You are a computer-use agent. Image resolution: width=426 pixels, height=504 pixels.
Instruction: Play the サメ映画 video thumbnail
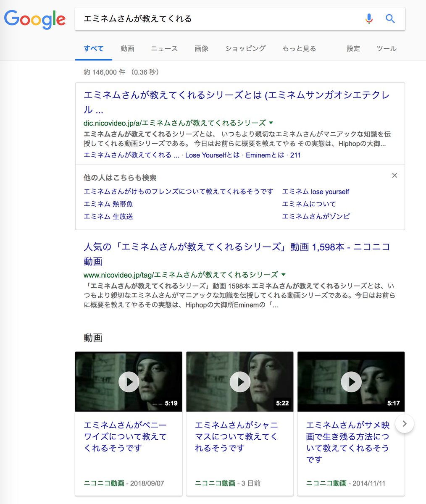click(351, 382)
